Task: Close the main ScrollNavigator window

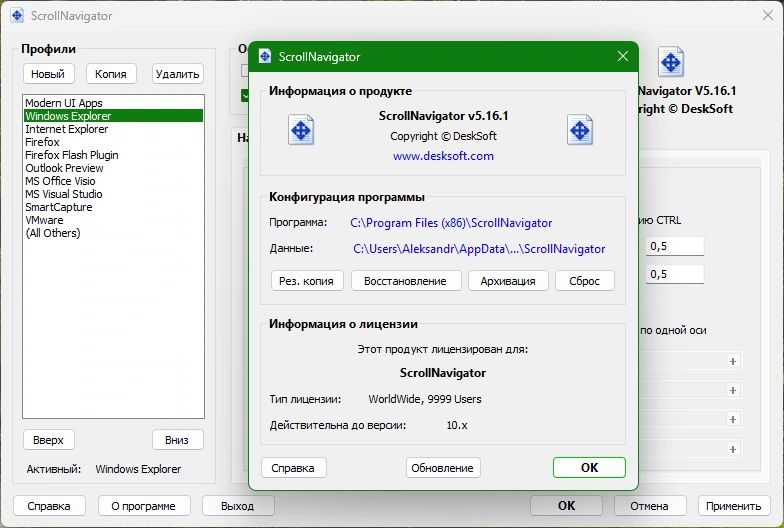Action: [x=768, y=16]
